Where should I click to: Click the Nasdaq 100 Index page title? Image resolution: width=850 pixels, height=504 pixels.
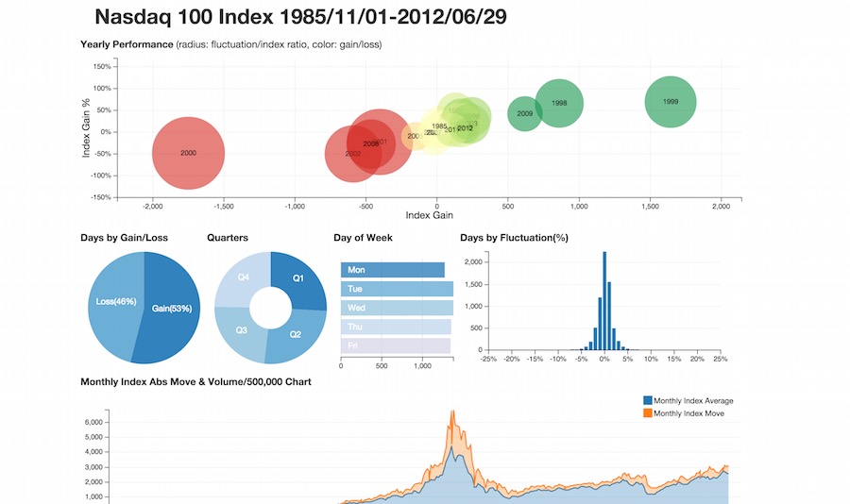pos(301,17)
